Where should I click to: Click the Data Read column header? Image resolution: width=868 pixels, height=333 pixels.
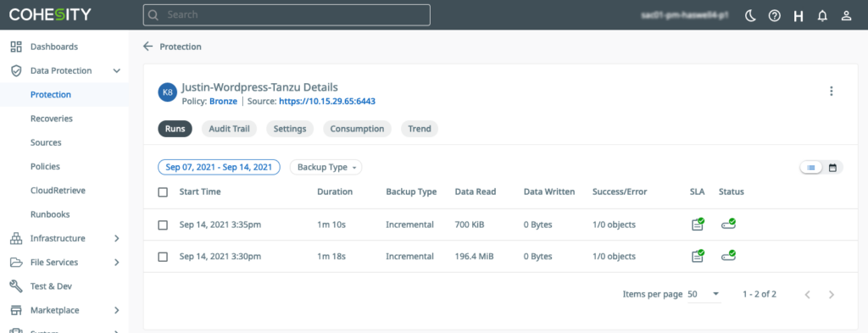[476, 192]
